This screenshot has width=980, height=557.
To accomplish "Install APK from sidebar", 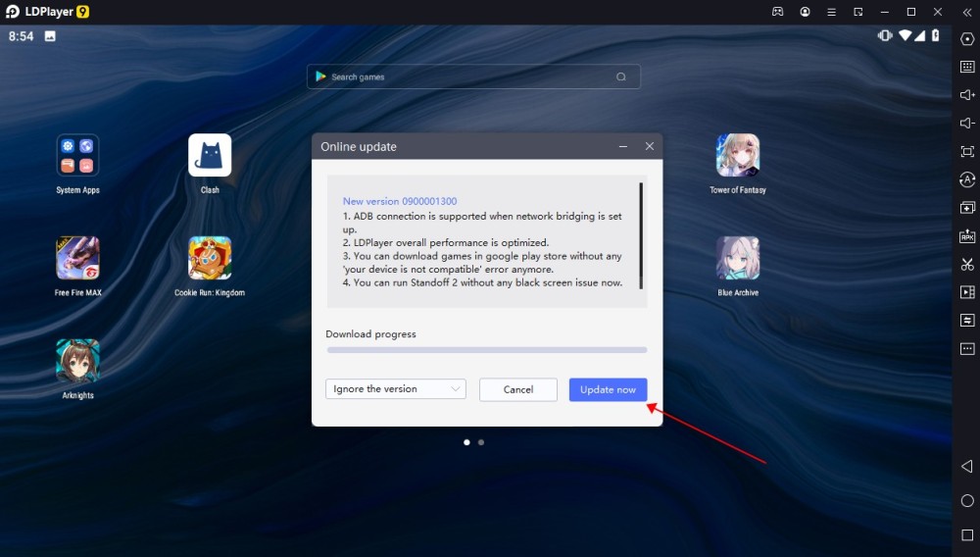I will click(x=967, y=235).
